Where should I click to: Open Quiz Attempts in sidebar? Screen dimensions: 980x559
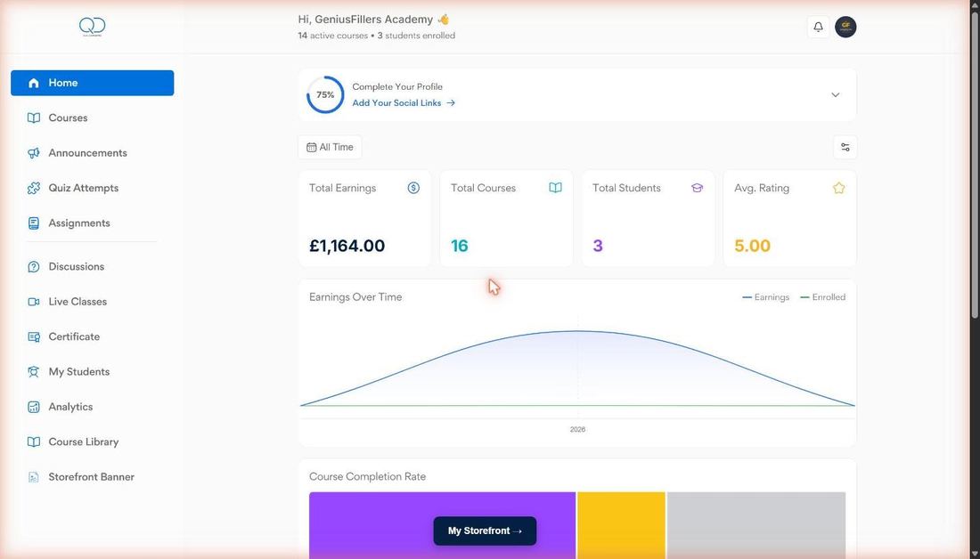point(93,188)
